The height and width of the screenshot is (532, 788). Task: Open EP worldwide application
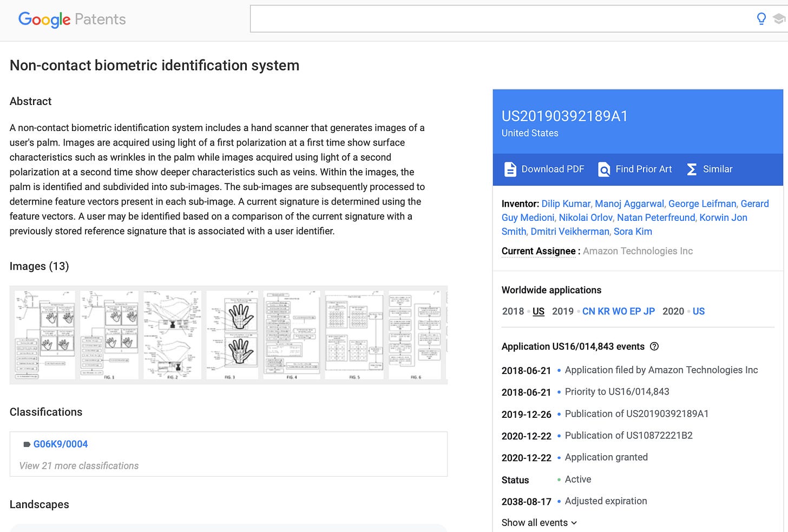tap(635, 312)
